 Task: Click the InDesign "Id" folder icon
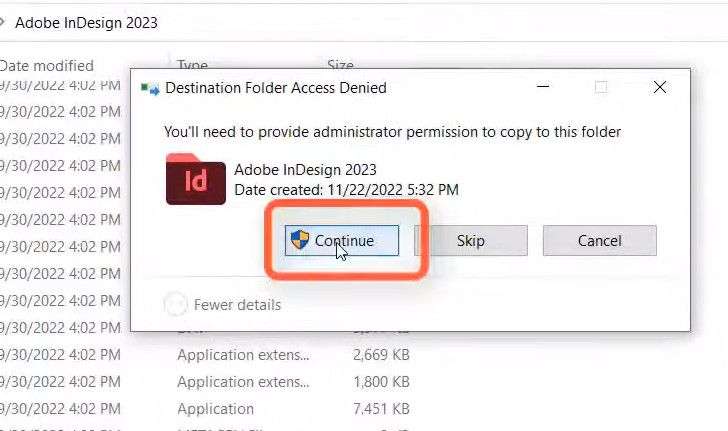coord(195,180)
